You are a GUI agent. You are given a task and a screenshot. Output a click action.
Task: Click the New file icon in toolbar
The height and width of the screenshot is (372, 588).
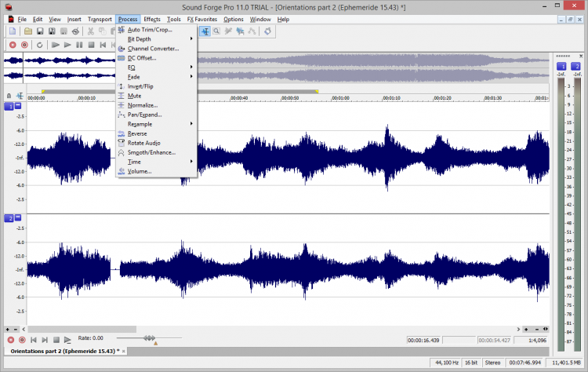13,31
